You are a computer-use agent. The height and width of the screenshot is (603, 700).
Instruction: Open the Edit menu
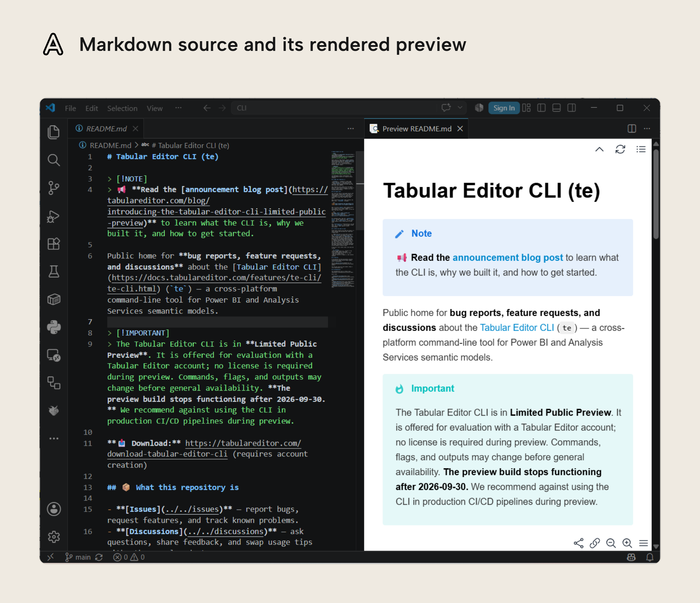[x=92, y=108]
